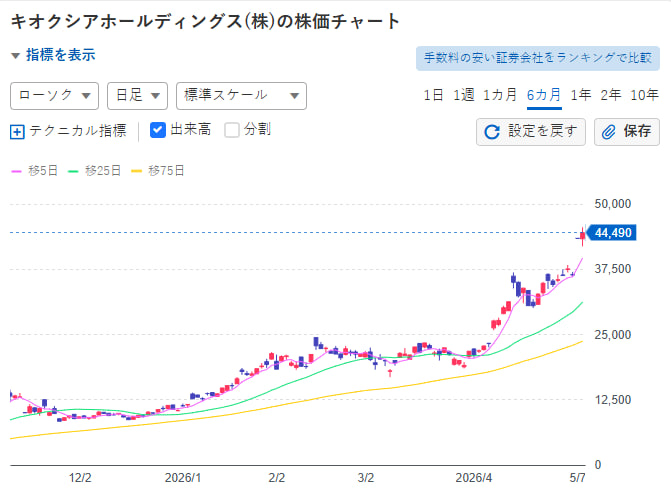Viewport: 671px width, 490px height.
Task: Click the 12,500 price axis label
Action: pyautogui.click(x=613, y=400)
